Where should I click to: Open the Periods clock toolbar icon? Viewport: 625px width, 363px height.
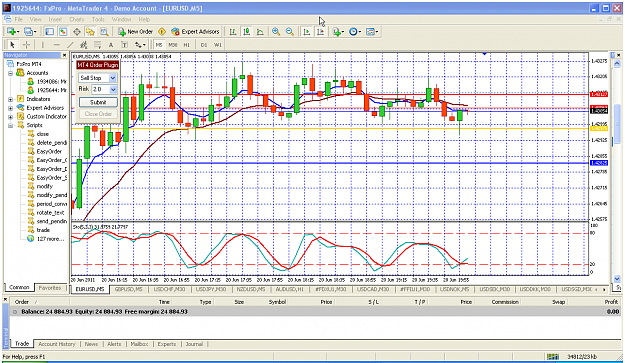tap(355, 31)
